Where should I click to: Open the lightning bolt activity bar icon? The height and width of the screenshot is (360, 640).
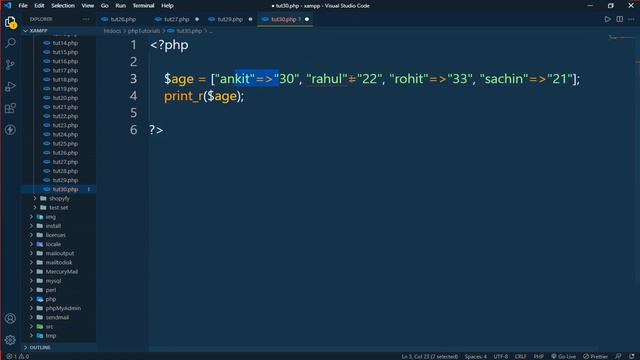coord(11,130)
